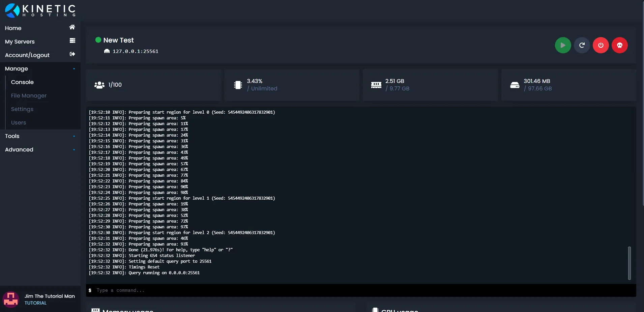Stop the server with red power button

coord(601,45)
